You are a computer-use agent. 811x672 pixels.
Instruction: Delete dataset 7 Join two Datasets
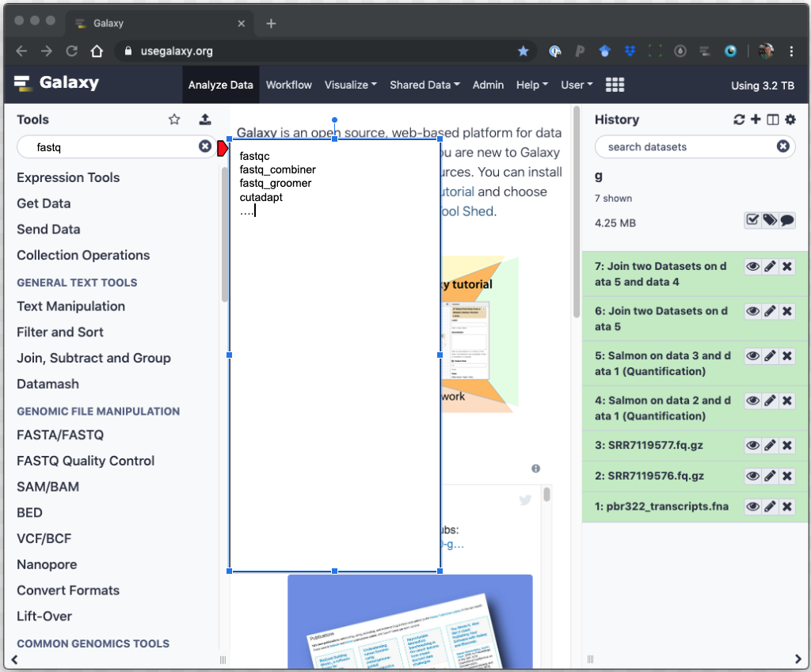787,266
